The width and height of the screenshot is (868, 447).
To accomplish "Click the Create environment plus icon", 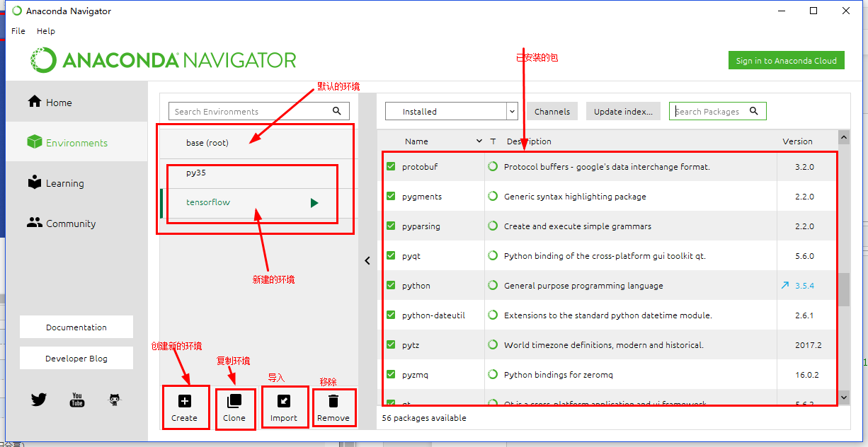I will (x=185, y=401).
